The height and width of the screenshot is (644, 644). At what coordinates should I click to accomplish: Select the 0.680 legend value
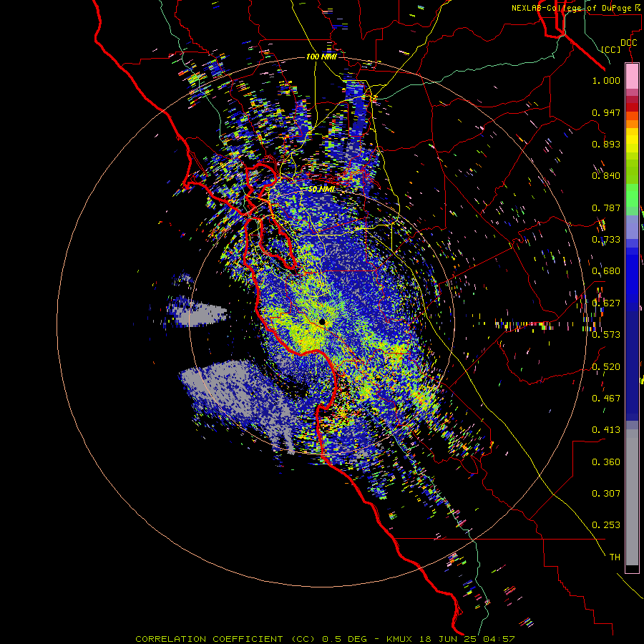tap(606, 271)
